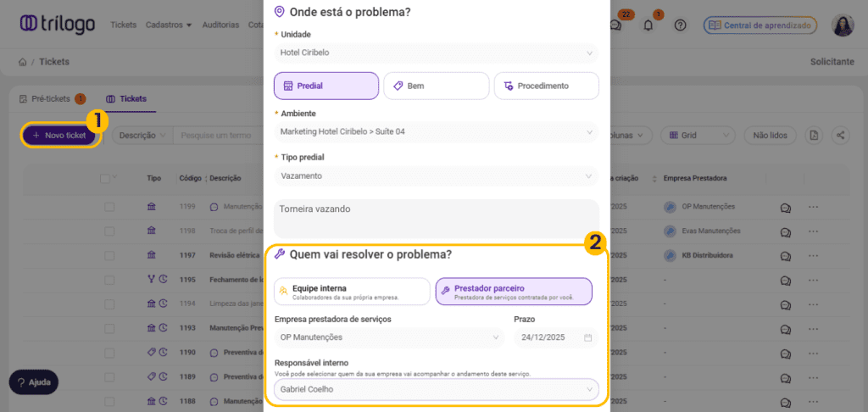Tick the select-all tickets header checkbox

[x=105, y=179]
